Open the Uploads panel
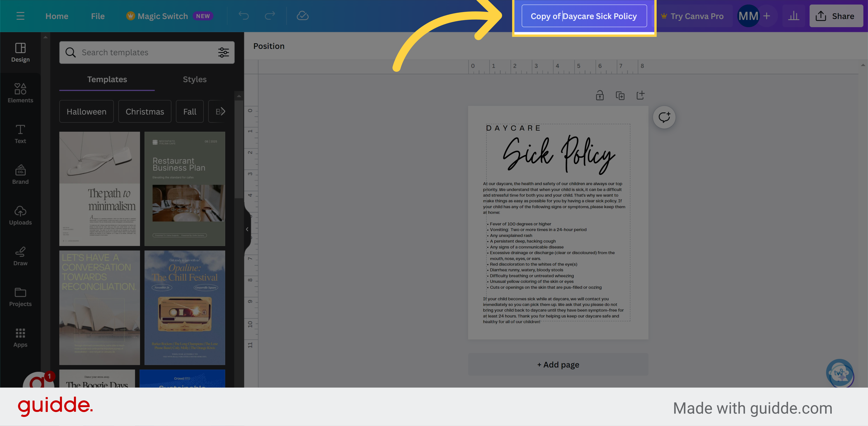The height and width of the screenshot is (426, 868). coord(20,215)
